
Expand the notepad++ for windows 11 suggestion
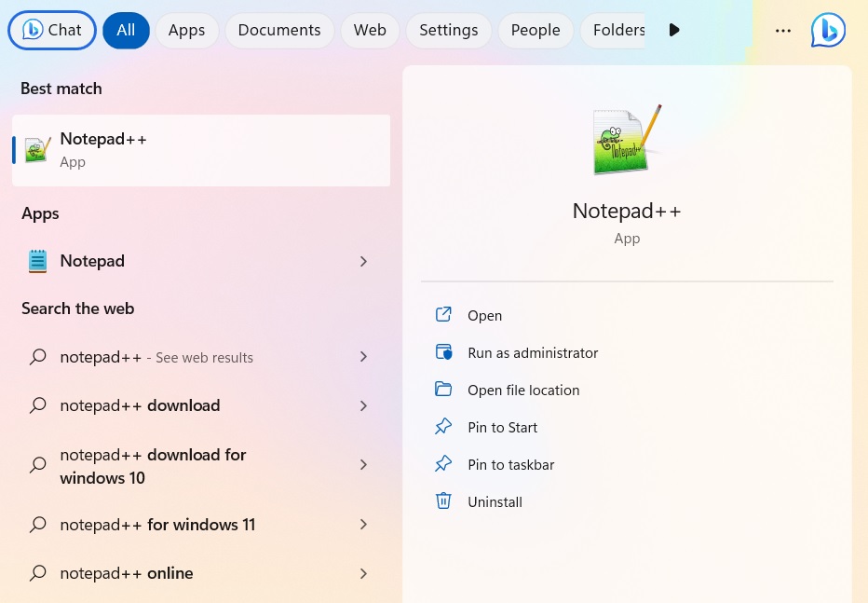coord(363,525)
